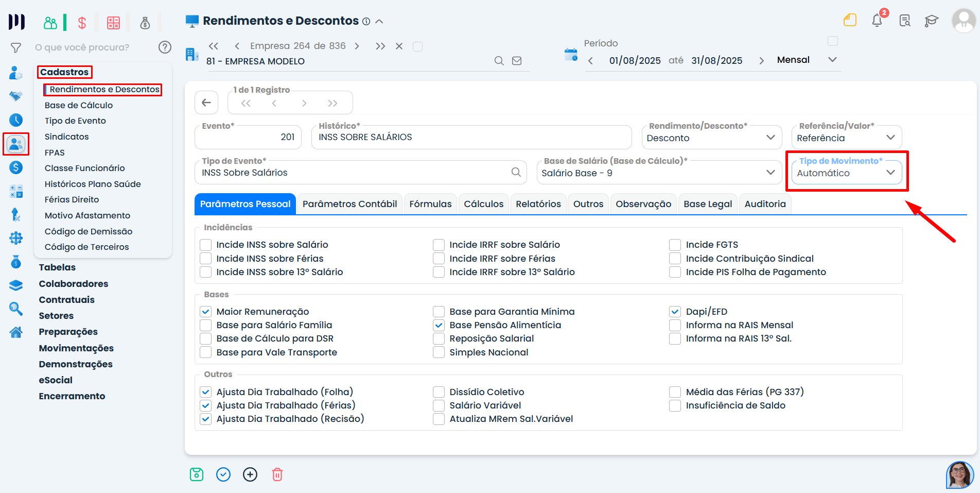
Task: Click the green save icon at bottom
Action: pyautogui.click(x=197, y=474)
